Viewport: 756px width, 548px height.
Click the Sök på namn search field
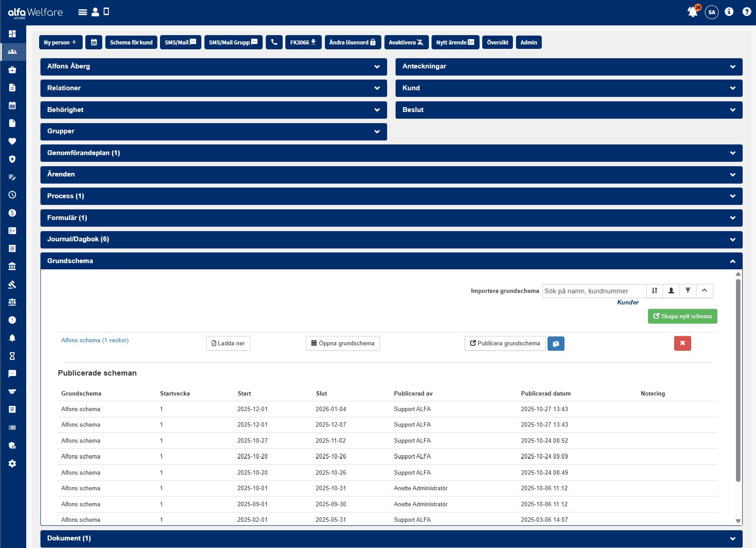pos(594,291)
